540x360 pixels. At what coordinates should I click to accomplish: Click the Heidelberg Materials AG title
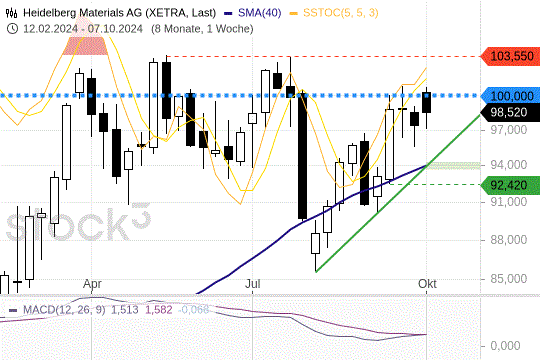[x=120, y=13]
